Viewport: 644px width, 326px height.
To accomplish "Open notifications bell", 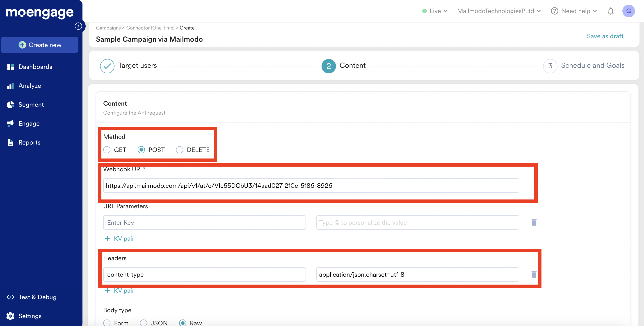I will point(611,11).
